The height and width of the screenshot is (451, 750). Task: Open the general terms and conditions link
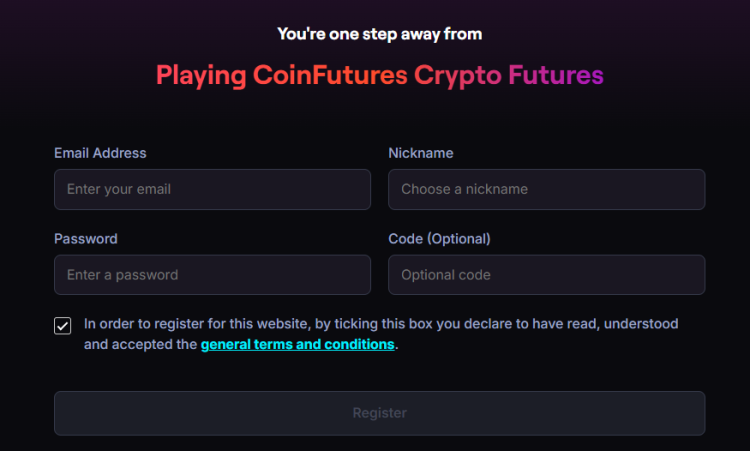point(298,345)
